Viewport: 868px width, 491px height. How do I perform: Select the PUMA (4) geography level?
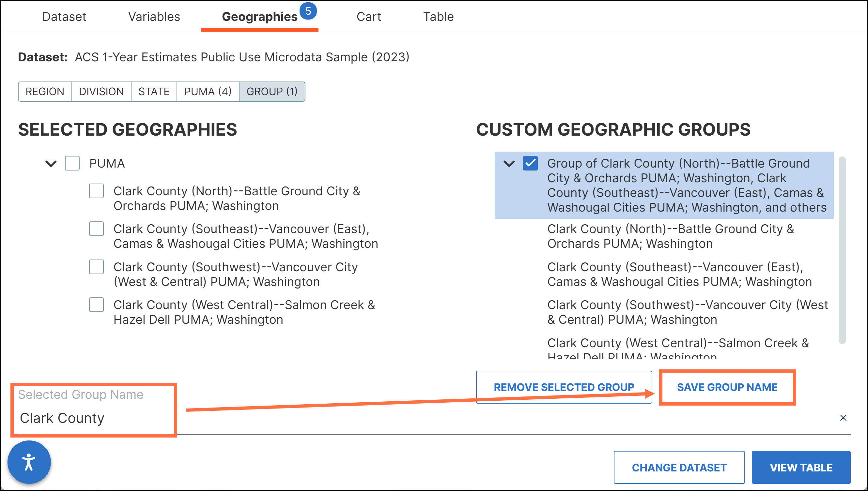pos(208,91)
